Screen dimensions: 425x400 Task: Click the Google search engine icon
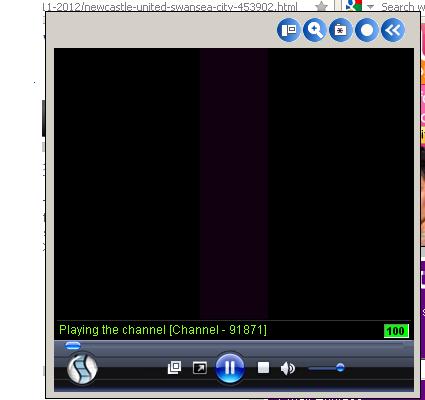353,5
